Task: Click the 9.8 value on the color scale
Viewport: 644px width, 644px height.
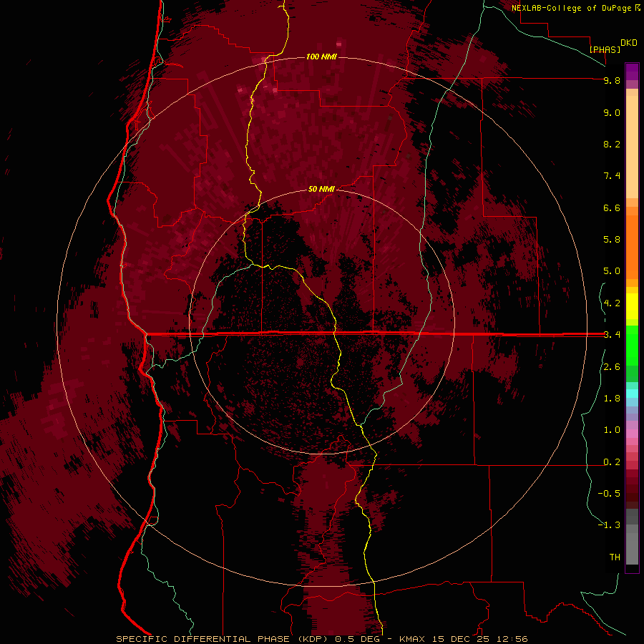Action: 612,81
